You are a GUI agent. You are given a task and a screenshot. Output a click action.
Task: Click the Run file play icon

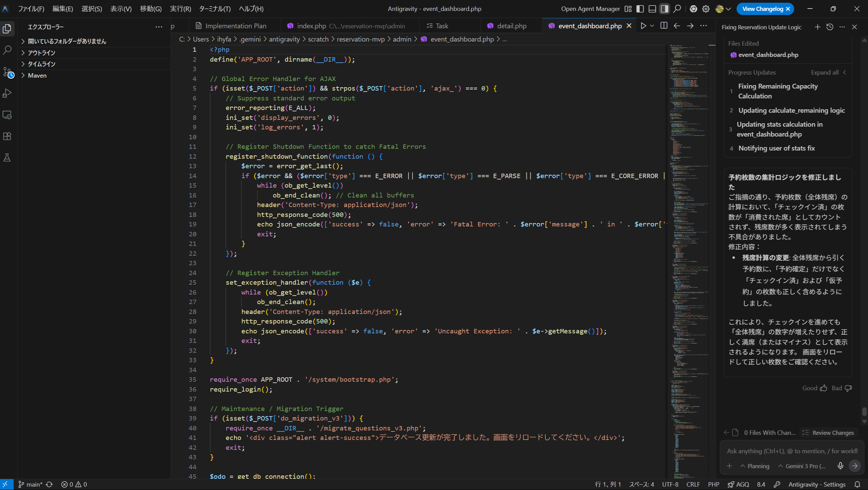643,26
